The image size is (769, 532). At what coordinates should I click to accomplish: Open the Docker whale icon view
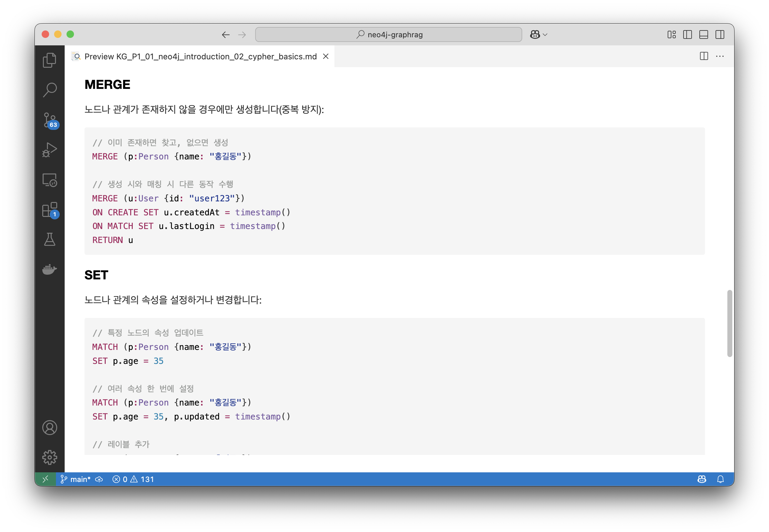[50, 269]
